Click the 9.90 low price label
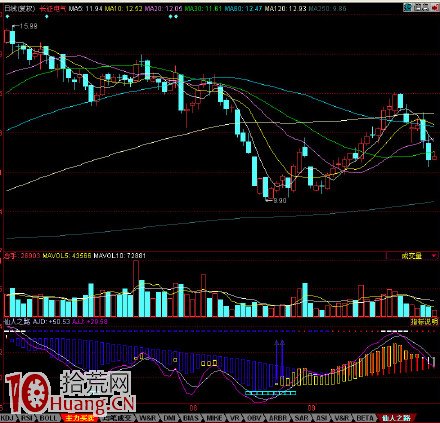Image resolution: width=440 pixels, height=423 pixels. point(280,200)
